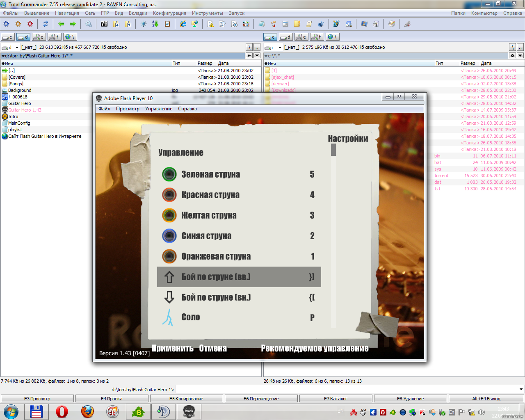Image resolution: width=525 pixels, height=420 pixels.
Task: Click the magnifier document search toolbar icon
Action: pyautogui.click(x=222, y=24)
